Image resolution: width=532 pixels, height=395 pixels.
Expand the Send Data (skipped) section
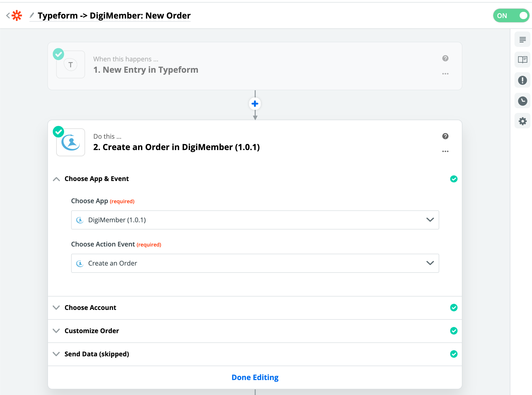tap(97, 354)
